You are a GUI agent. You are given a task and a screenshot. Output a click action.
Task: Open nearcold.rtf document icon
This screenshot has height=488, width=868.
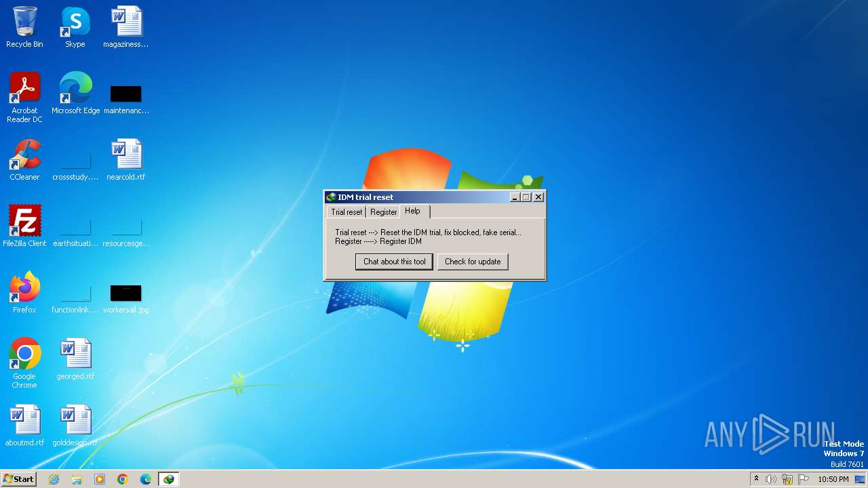point(126,160)
